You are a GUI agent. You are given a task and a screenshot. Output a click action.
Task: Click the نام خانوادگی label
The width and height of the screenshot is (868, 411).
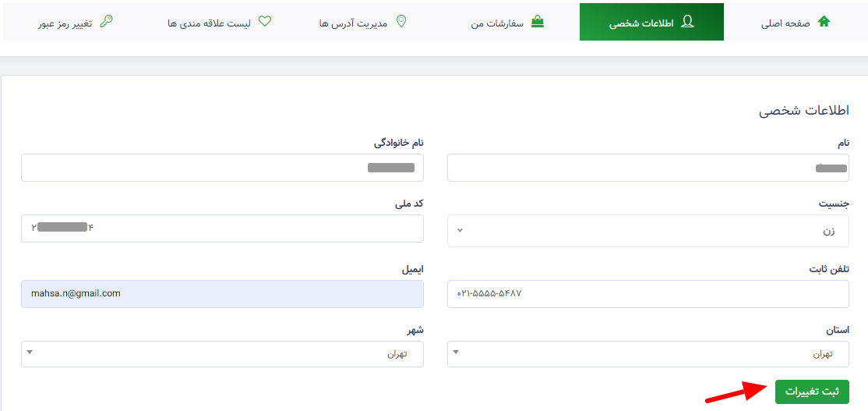pyautogui.click(x=399, y=143)
